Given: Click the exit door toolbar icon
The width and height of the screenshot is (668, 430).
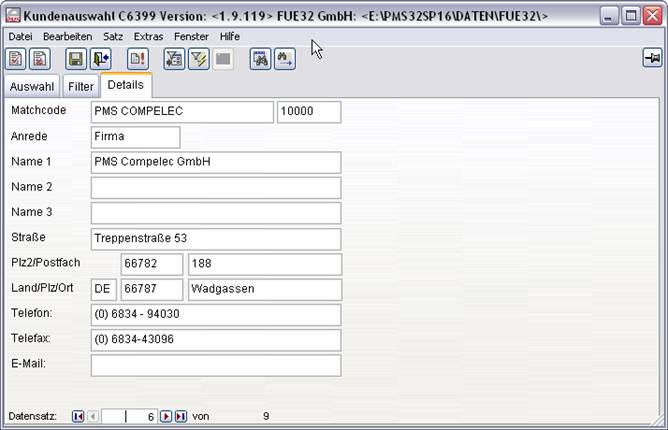Looking at the screenshot, I should [100, 59].
